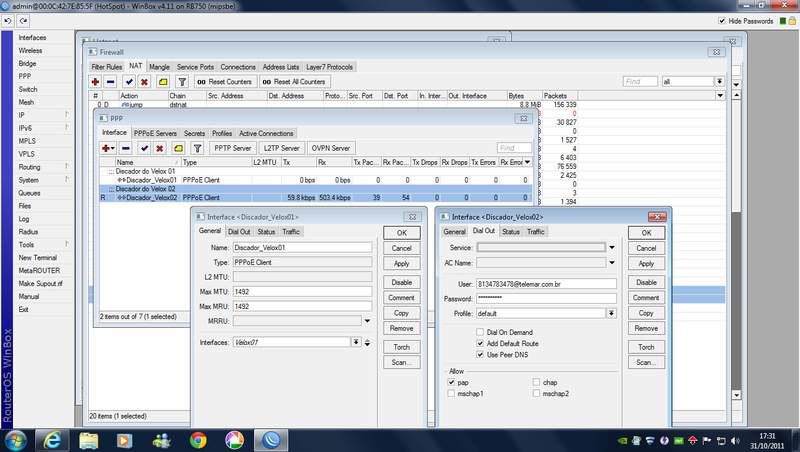The width and height of the screenshot is (800, 452).
Task: Open the Secrets tab in PPP window
Action: pos(194,133)
